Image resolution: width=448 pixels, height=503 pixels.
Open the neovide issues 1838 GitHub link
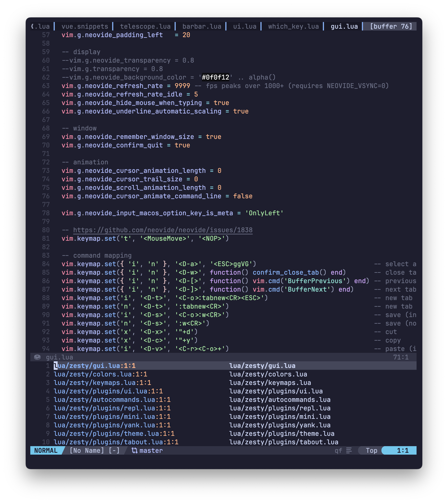click(162, 230)
